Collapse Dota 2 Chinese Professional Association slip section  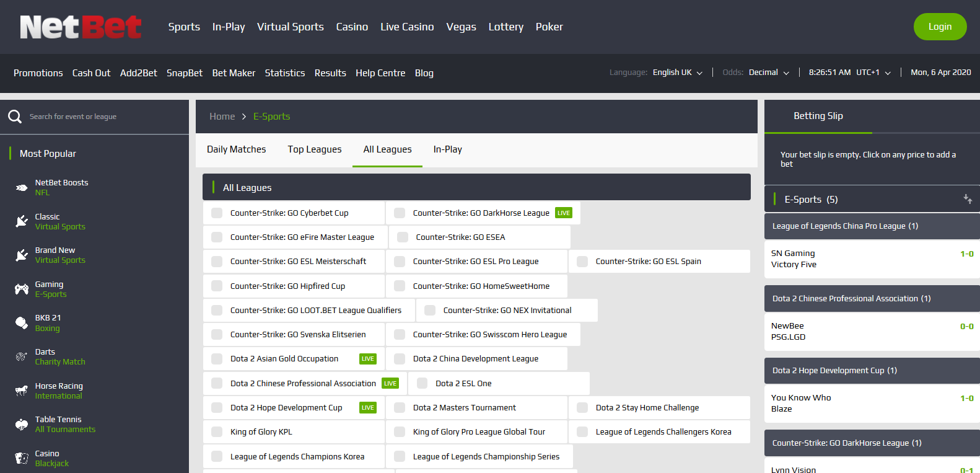tap(872, 298)
